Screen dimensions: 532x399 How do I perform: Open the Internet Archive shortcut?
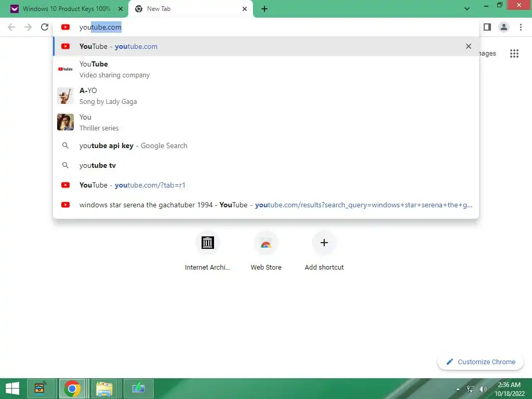click(x=208, y=251)
